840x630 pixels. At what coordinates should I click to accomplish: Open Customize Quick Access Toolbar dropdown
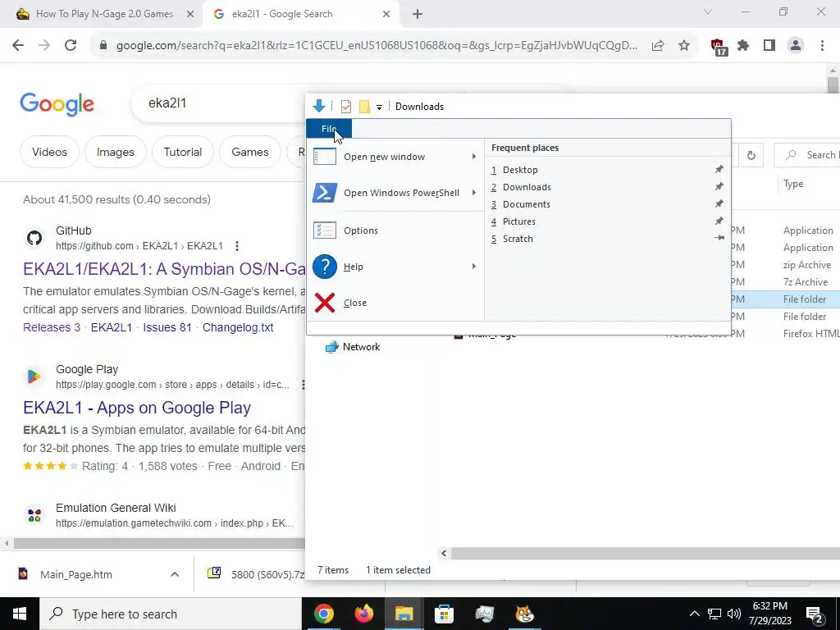click(x=379, y=107)
